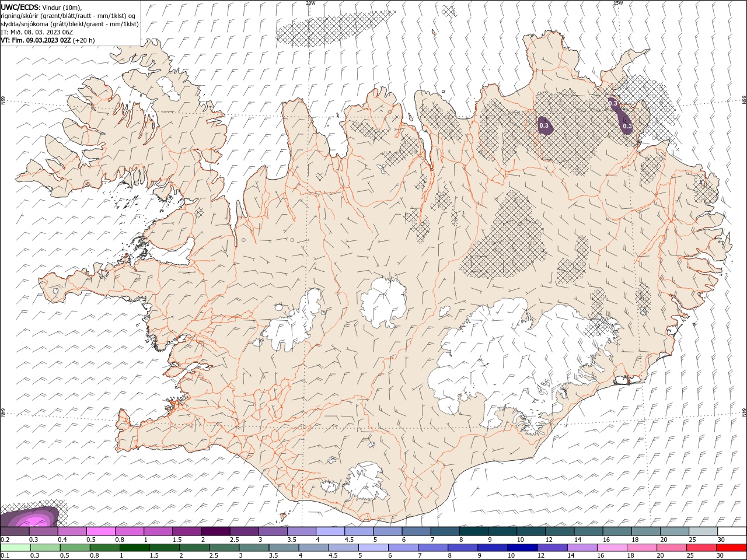Click the '0.1' value in lower legend
Image resolution: width=747 pixels, height=560 pixels.
(x=4, y=556)
